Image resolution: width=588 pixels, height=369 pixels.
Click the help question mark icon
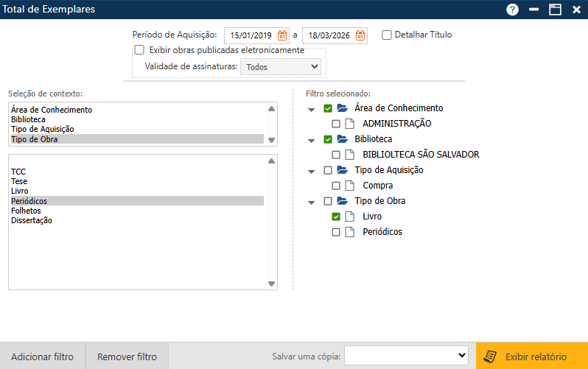(x=513, y=10)
